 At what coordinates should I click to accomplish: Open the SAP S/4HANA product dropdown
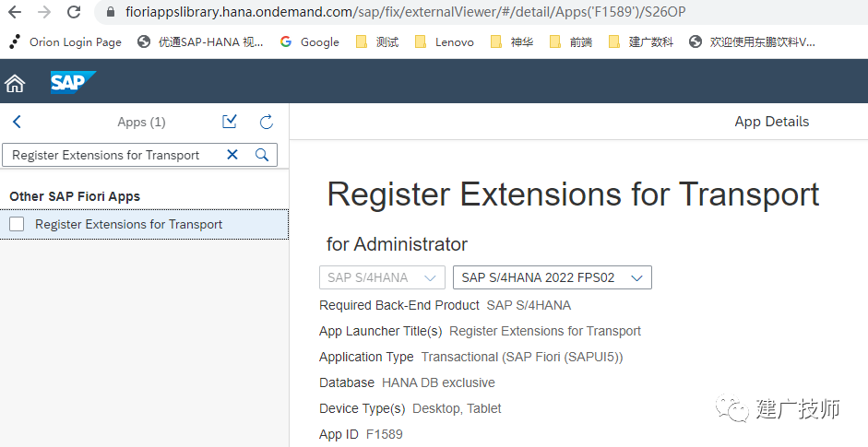point(382,277)
